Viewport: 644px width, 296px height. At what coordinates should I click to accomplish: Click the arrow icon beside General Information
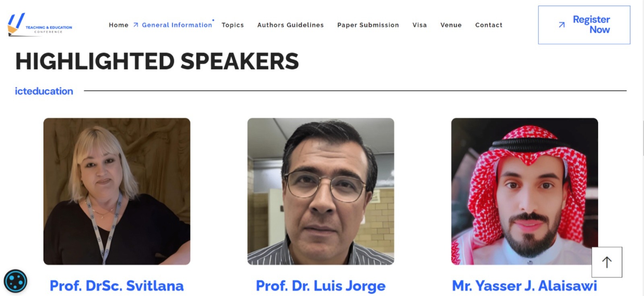pyautogui.click(x=136, y=25)
